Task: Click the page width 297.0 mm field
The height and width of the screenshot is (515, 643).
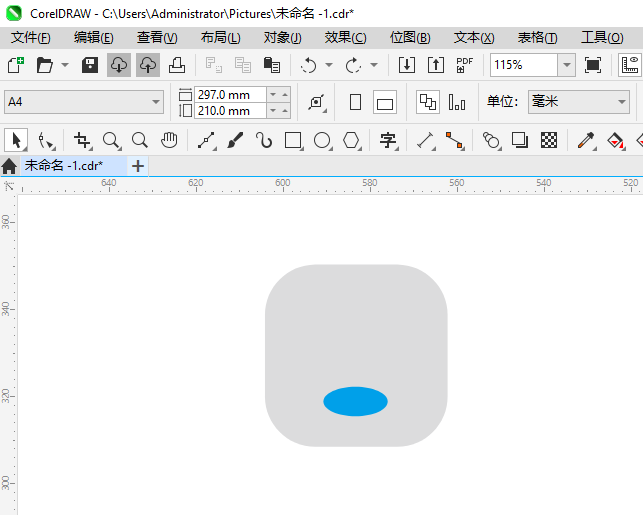Action: [230, 95]
